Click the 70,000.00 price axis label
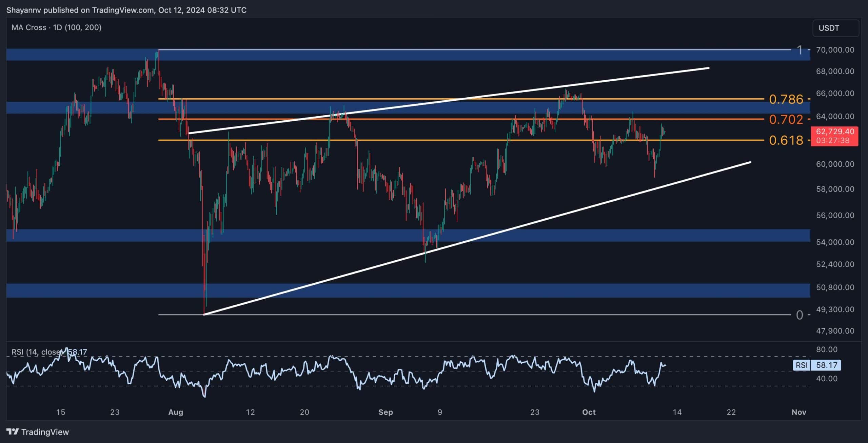The width and height of the screenshot is (868, 443). [834, 50]
